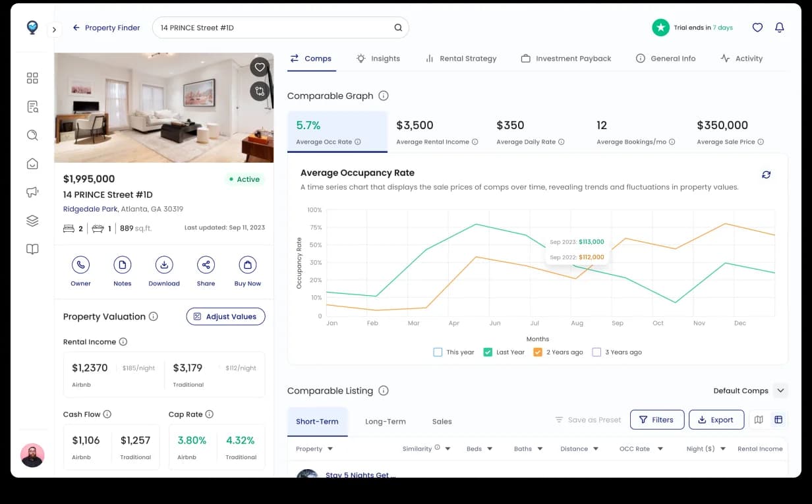Switch to the General Info tab
The image size is (812, 504).
click(x=666, y=59)
